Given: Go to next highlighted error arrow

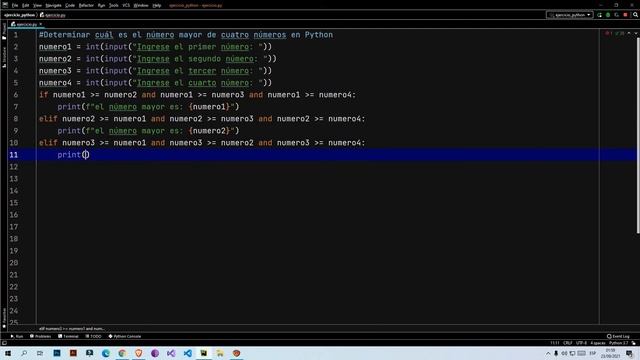Looking at the screenshot, I should 636,33.
